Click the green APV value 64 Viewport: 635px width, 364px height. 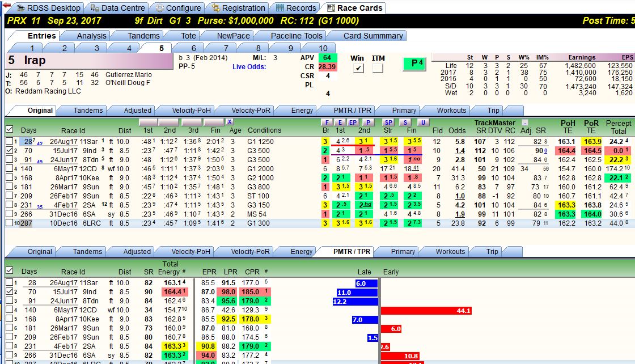(x=327, y=57)
